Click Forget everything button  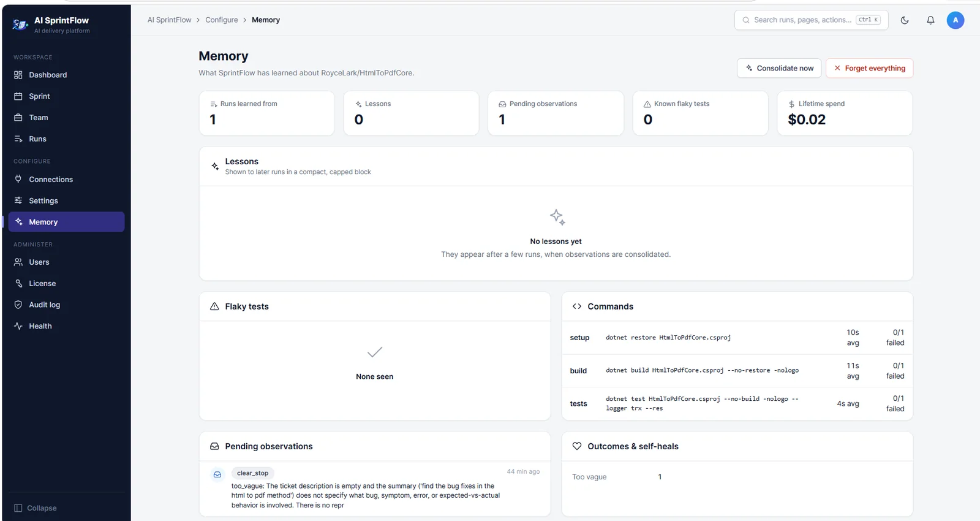tap(869, 68)
